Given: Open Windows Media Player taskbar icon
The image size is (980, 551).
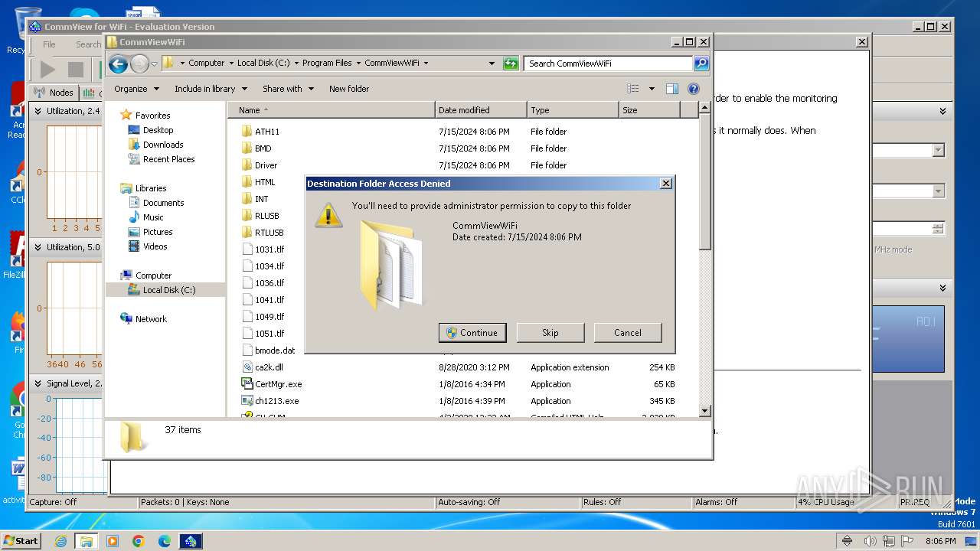Looking at the screenshot, I should 113,541.
